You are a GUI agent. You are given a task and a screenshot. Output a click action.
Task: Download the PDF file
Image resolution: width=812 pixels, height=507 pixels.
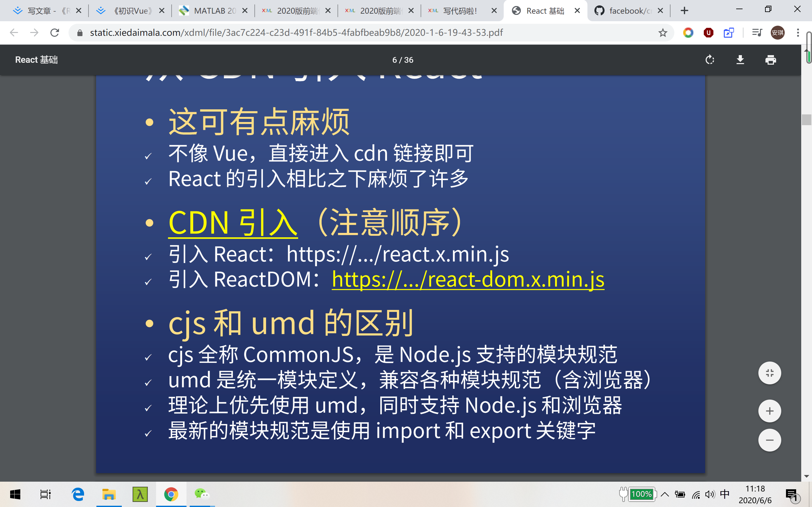tap(740, 60)
